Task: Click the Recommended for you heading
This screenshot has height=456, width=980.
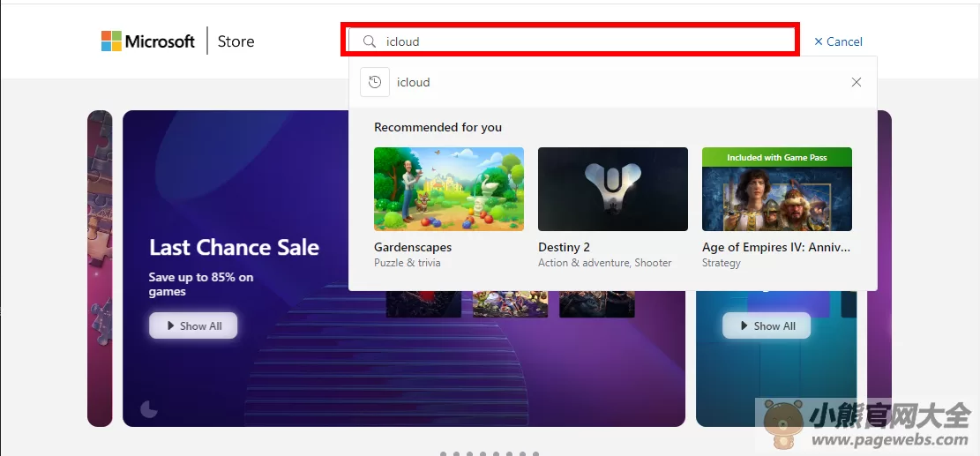Action: 438,127
